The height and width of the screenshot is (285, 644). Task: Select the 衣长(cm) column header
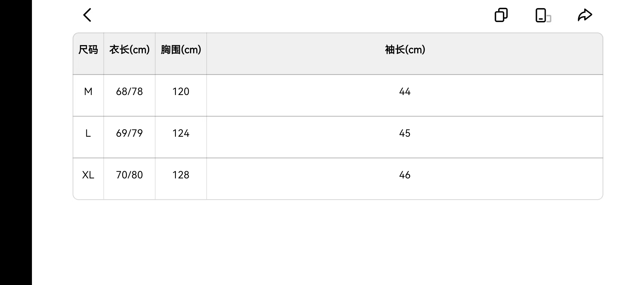[129, 50]
